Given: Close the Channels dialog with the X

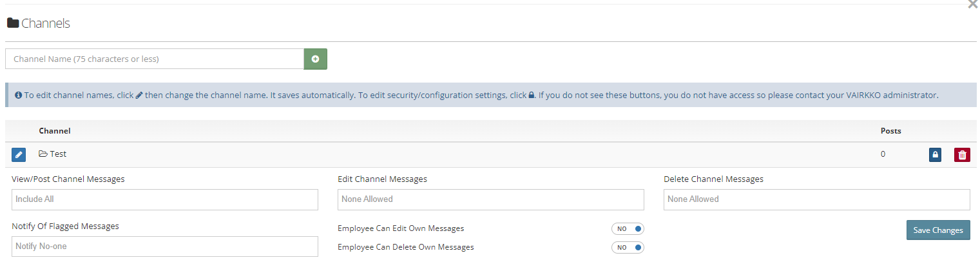Looking at the screenshot, I should pyautogui.click(x=972, y=5).
